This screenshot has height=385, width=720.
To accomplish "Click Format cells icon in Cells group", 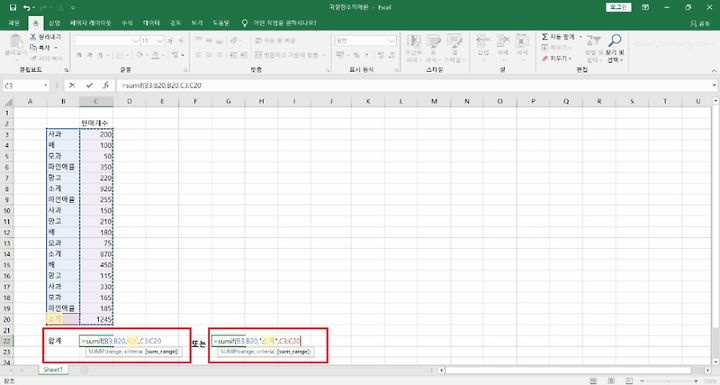I will tap(522, 41).
